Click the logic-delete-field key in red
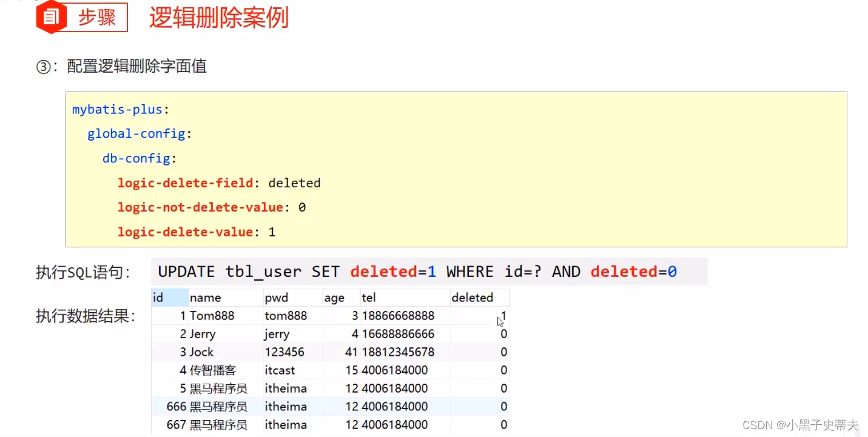Screen dimensions: 868x437 pyautogui.click(x=185, y=183)
